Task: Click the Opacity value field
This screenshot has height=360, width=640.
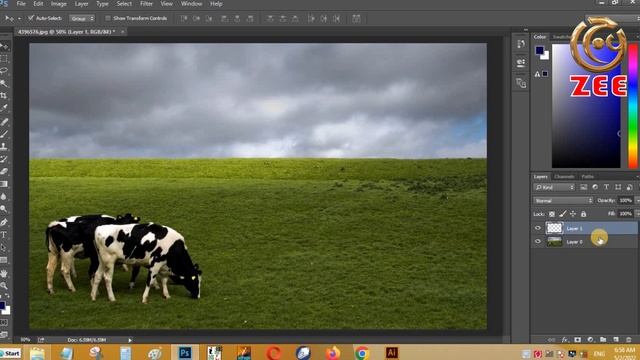Action: click(x=625, y=200)
